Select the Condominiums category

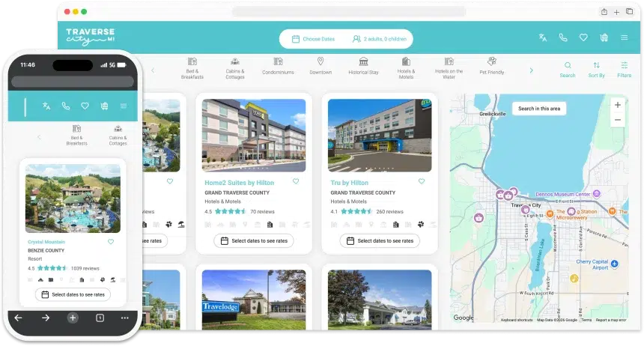(278, 66)
